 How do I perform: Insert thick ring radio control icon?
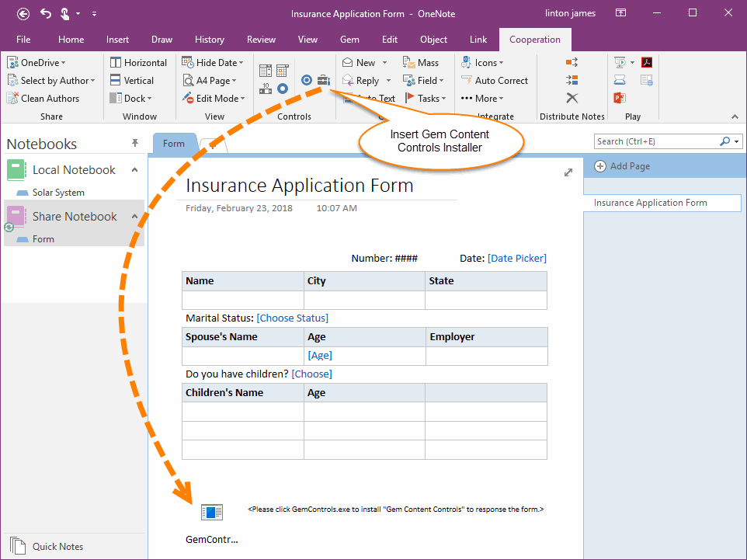(x=283, y=89)
